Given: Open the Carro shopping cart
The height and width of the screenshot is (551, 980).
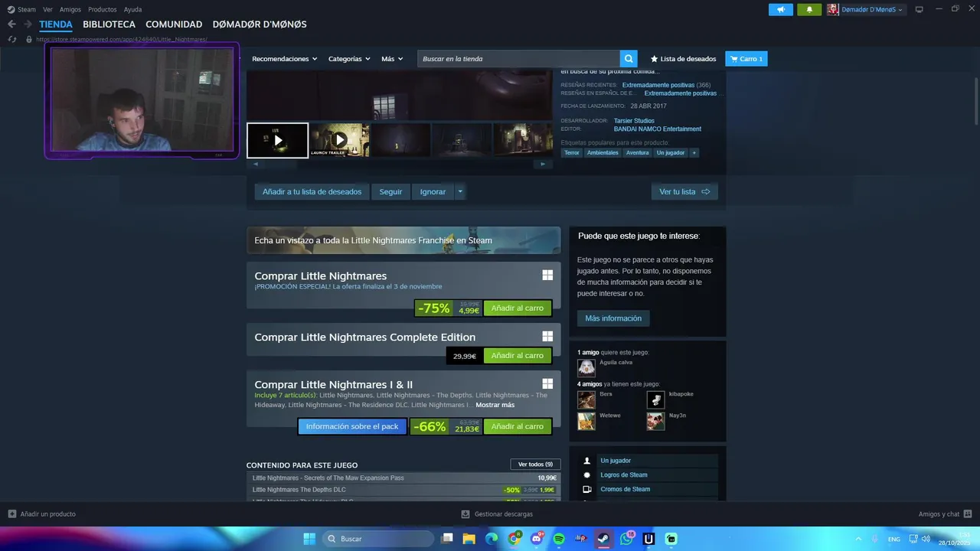Looking at the screenshot, I should click(746, 59).
